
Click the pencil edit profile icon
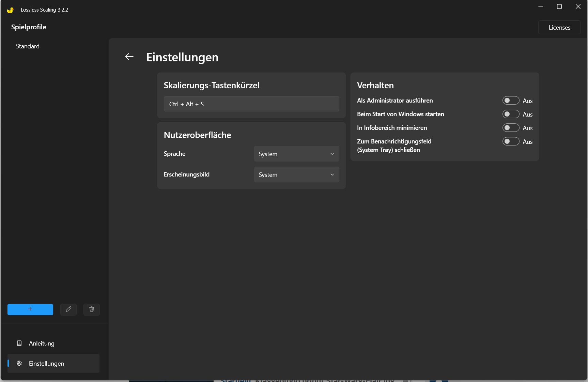[x=68, y=309]
